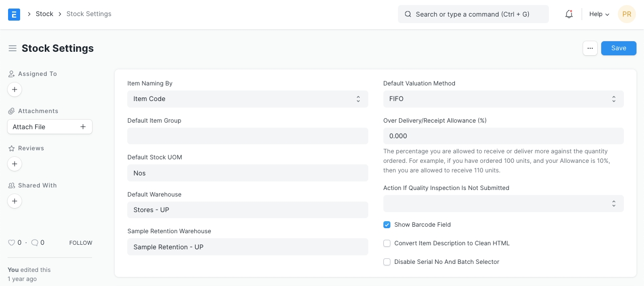The image size is (644, 286).
Task: Open Action If Quality Inspection dropdown
Action: [503, 204]
